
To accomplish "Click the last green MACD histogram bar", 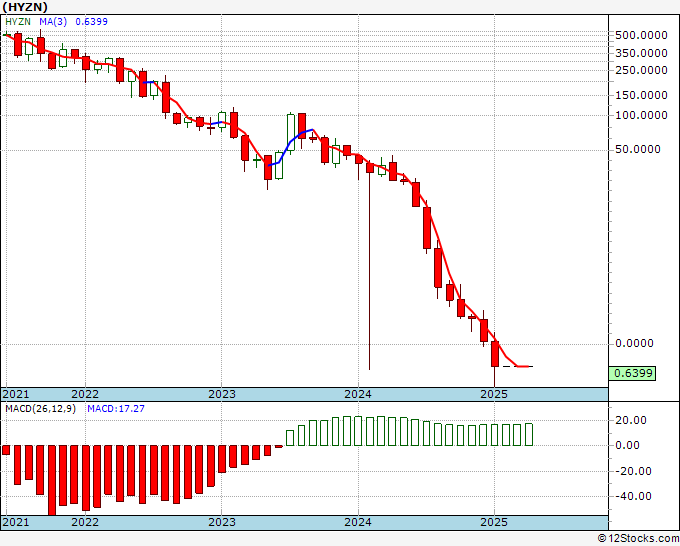I will 529,435.
